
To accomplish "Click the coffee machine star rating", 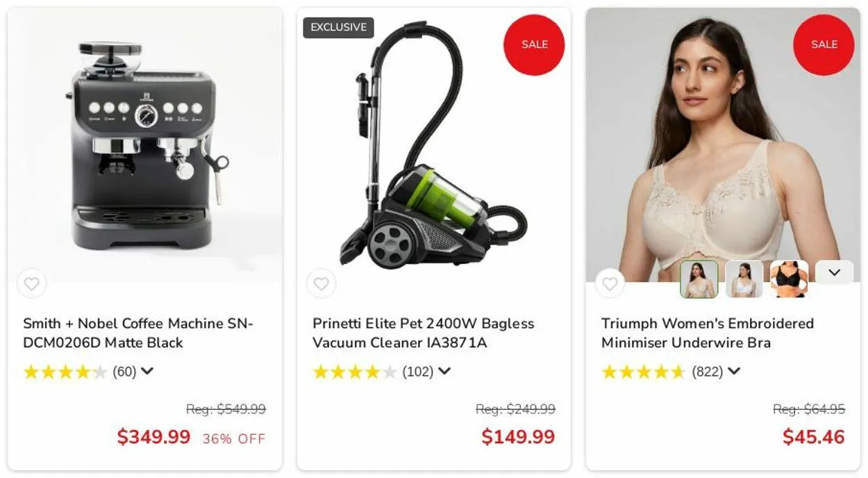I will 65,372.
